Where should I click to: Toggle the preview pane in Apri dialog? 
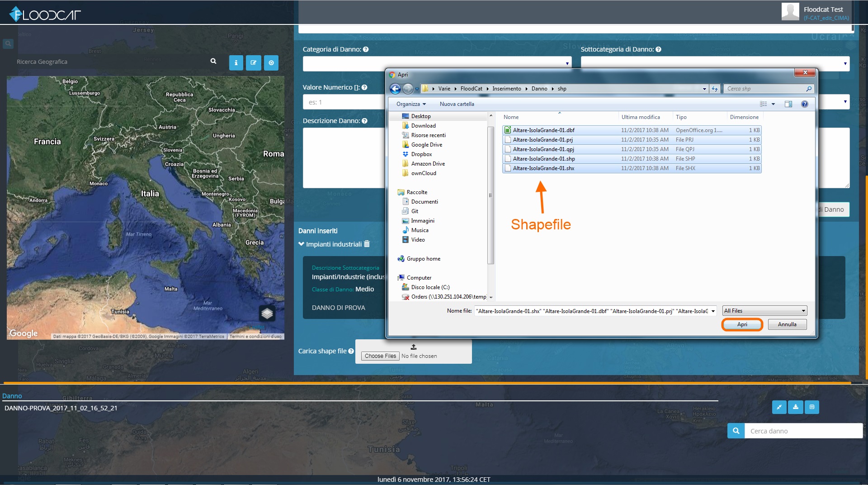point(788,104)
